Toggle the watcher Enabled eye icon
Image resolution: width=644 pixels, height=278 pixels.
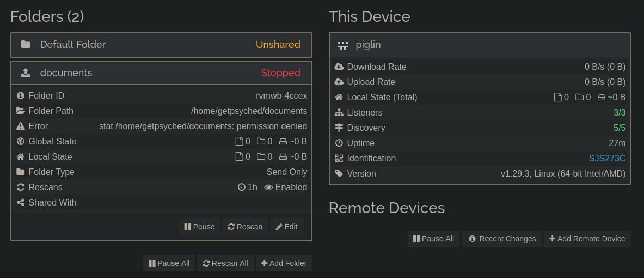coord(268,188)
